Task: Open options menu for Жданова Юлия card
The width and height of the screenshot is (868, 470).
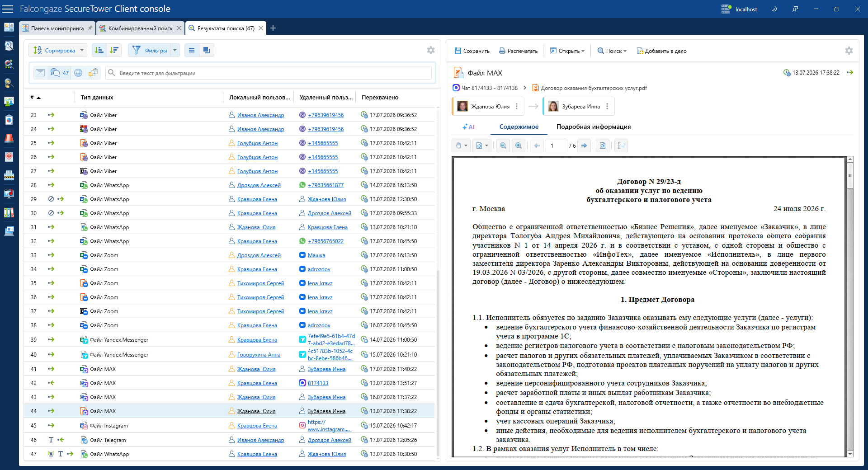Action: pyautogui.click(x=517, y=106)
